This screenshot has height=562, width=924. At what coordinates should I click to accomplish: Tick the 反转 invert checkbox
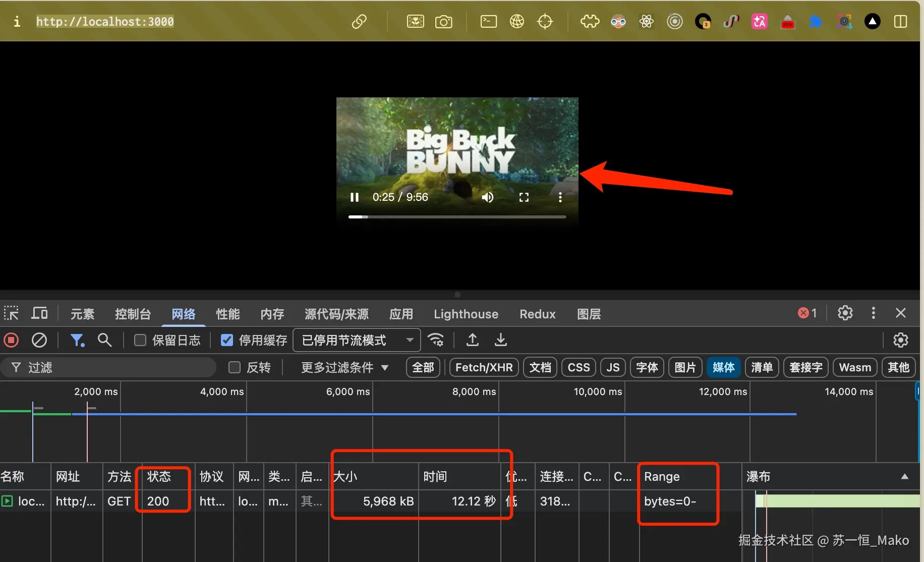click(235, 367)
